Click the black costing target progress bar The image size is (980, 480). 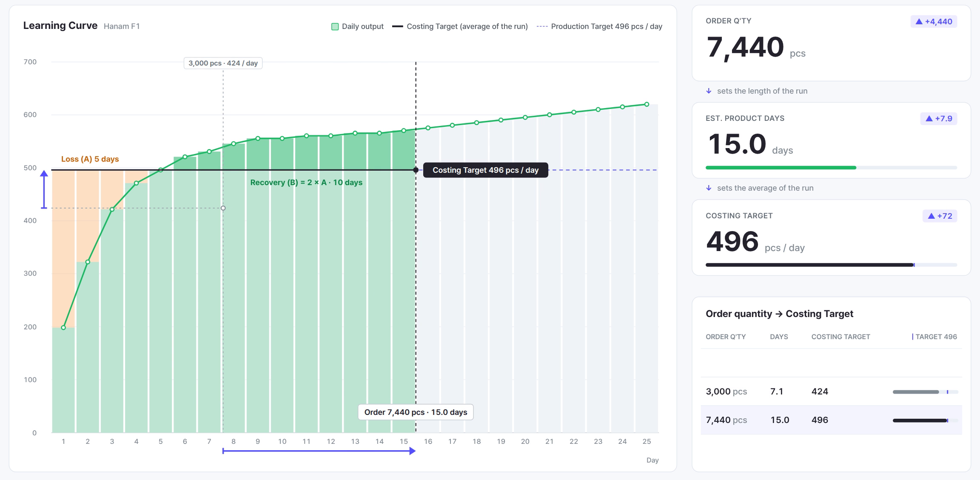click(810, 265)
